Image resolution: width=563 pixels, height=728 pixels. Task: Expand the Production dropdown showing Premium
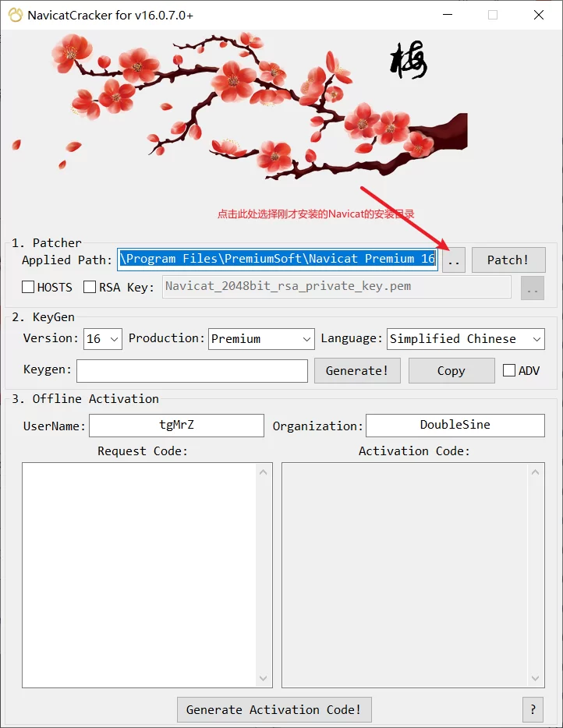261,338
